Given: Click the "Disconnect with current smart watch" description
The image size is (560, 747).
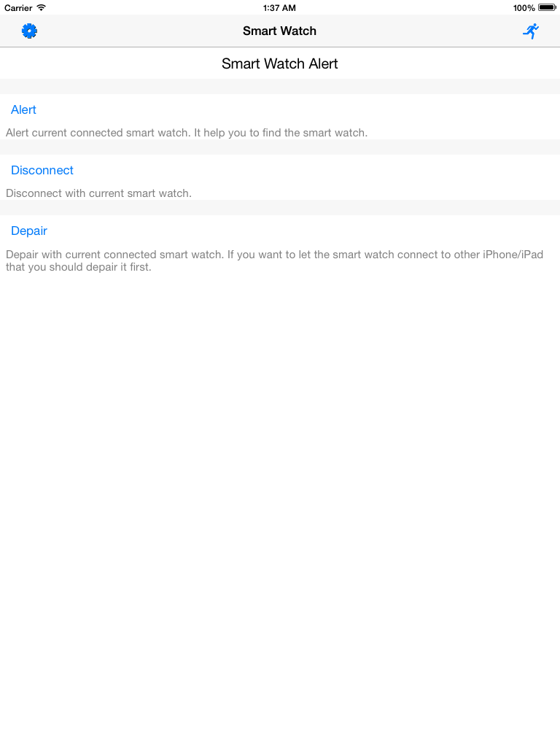Looking at the screenshot, I should [x=98, y=193].
